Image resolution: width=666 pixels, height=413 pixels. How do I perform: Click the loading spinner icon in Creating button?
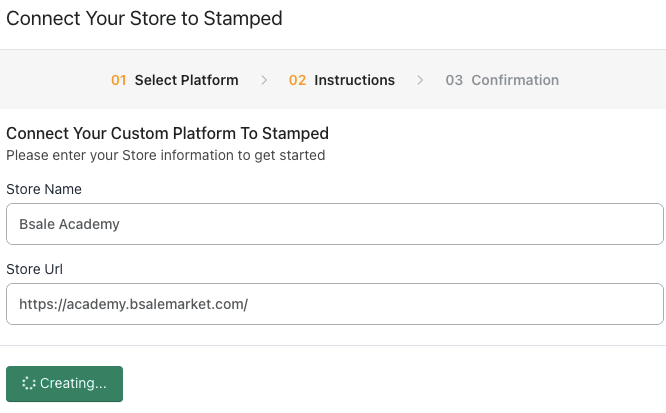pos(29,384)
